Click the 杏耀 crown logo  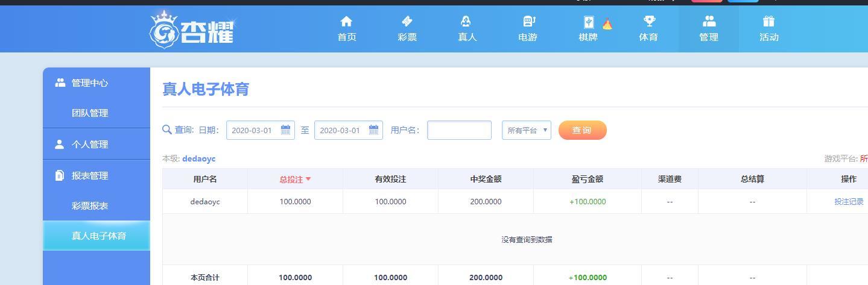click(192, 30)
